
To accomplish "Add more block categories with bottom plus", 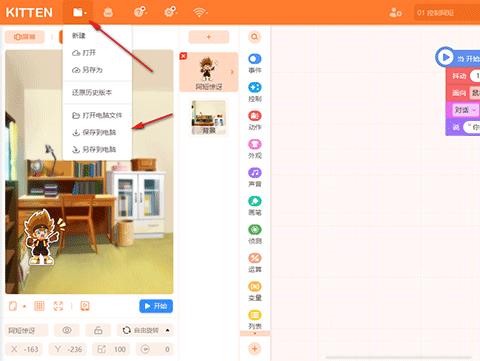I will coord(254,349).
